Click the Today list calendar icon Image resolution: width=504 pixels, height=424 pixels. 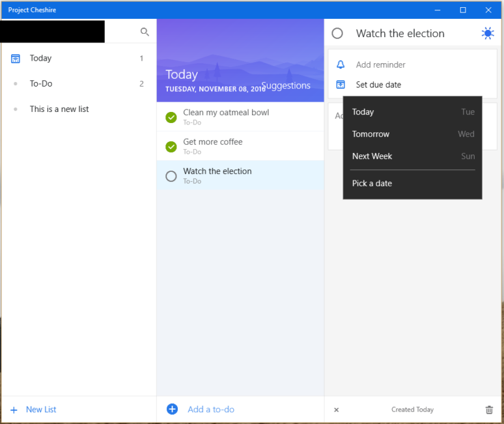tap(16, 59)
